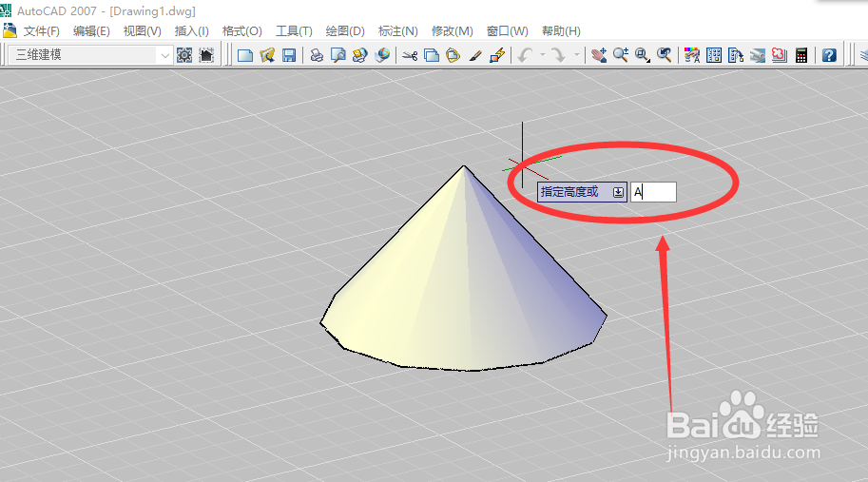The width and height of the screenshot is (868, 482).
Task: Open the Undo history dropdown arrow
Action: click(x=543, y=55)
